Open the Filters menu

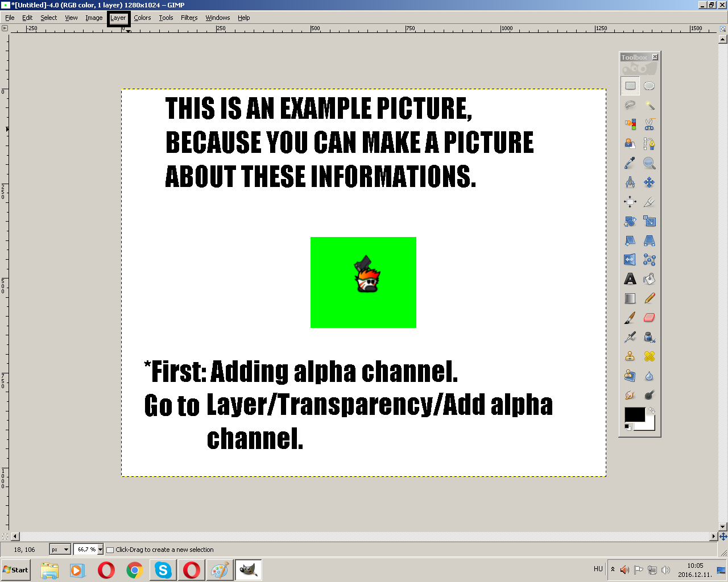189,18
